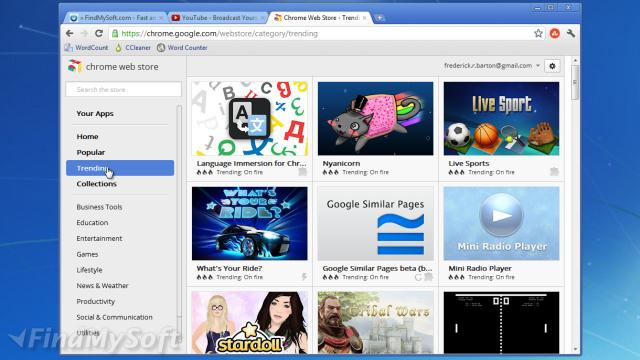The image size is (640, 360).
Task: Open the Mini Radio Player thumbnail
Action: 501,223
